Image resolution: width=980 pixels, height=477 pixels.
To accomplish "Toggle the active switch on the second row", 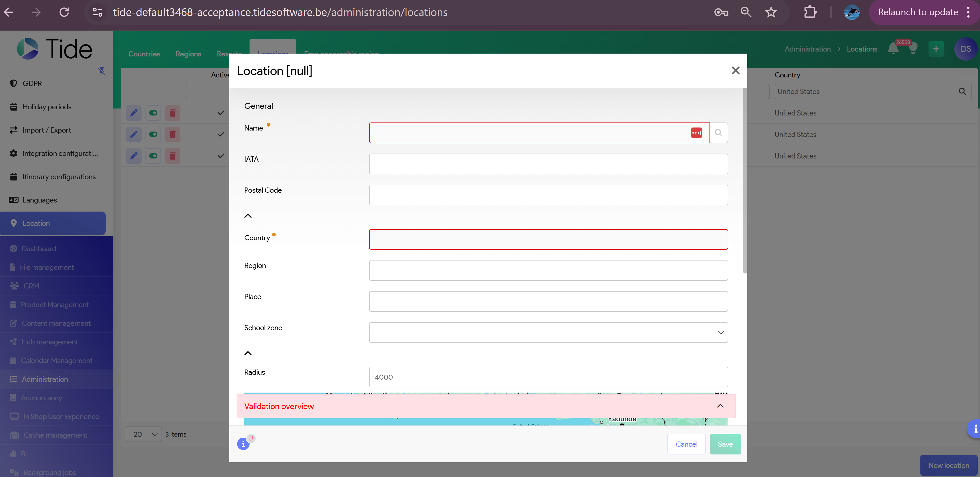I will [x=153, y=134].
